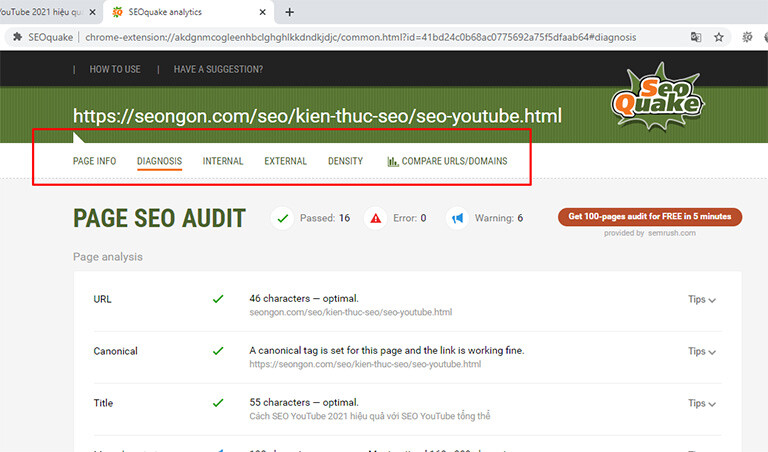Click the 'Page analysis' section label
The image size is (768, 452).
tap(108, 257)
